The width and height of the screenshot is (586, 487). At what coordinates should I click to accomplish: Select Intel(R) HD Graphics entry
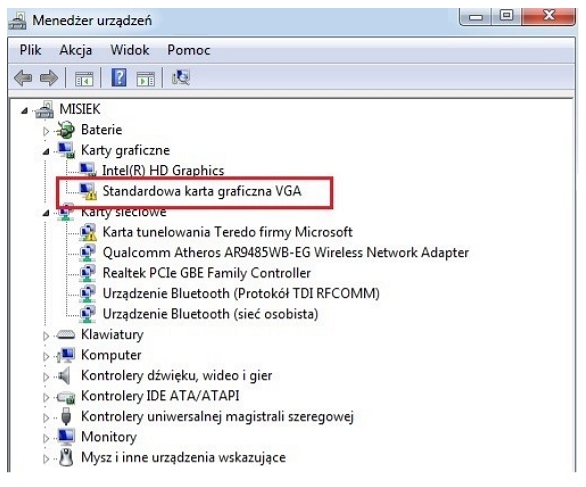point(163,171)
